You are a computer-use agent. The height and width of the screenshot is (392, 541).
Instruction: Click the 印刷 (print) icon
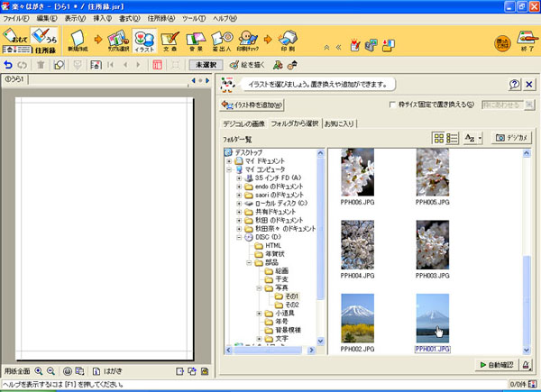pyautogui.click(x=288, y=42)
